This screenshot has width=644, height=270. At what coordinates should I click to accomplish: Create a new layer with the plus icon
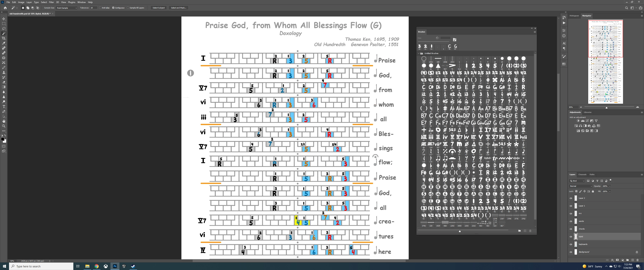(633, 260)
